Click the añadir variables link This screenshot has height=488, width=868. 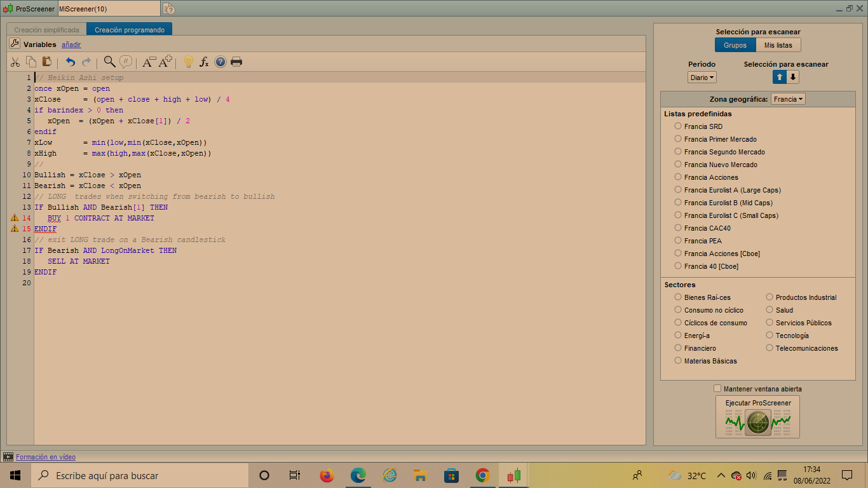click(x=71, y=44)
